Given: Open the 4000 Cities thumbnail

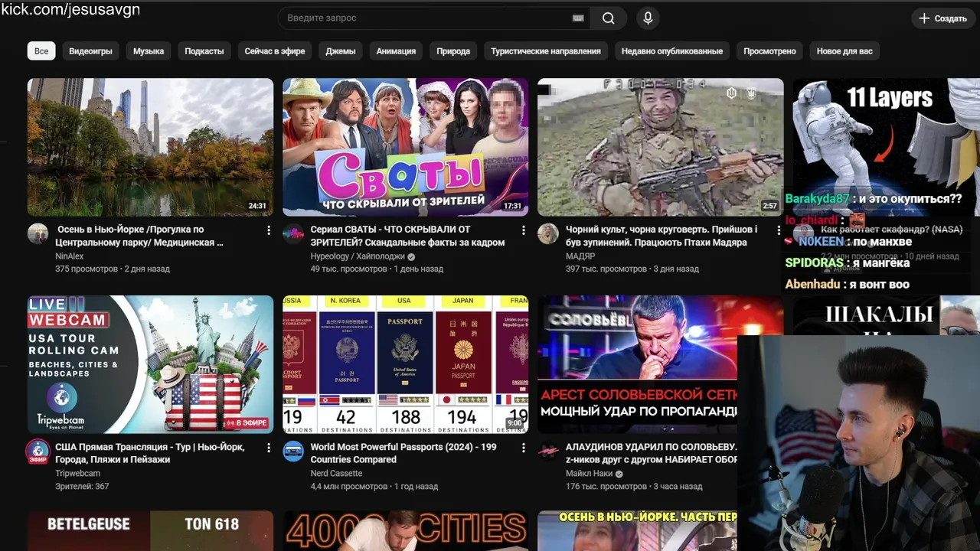Looking at the screenshot, I should point(405,531).
